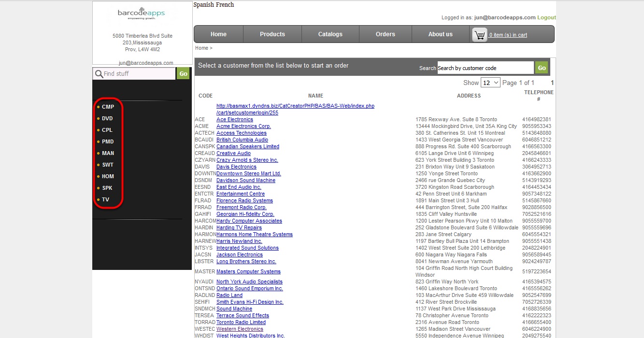Select customer Davidson Sound Machine
The image size is (644, 338).
[246, 180]
